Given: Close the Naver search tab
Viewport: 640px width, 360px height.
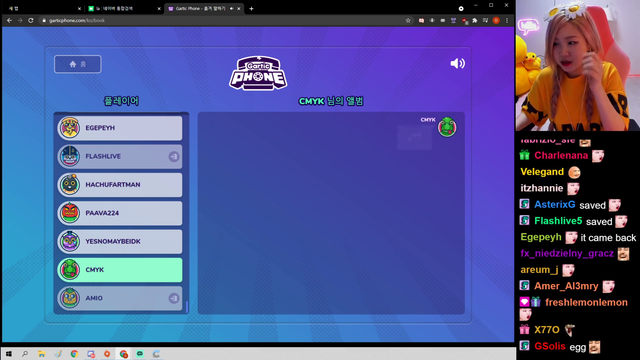Looking at the screenshot, I should point(159,9).
